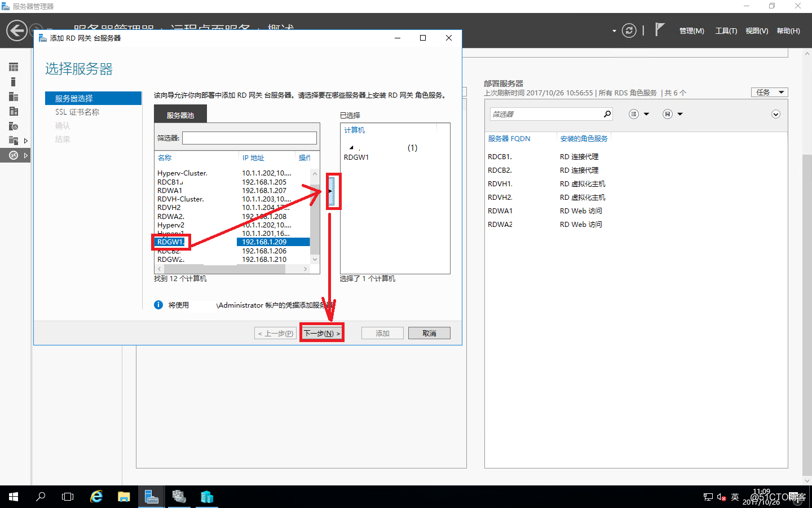Switch to Server Manager taskbar icon
Image resolution: width=812 pixels, height=508 pixels.
(x=151, y=497)
